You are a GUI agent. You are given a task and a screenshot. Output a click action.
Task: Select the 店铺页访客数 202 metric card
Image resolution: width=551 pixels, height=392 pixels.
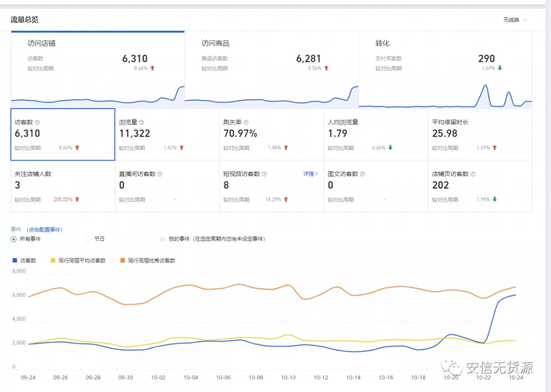coord(480,186)
